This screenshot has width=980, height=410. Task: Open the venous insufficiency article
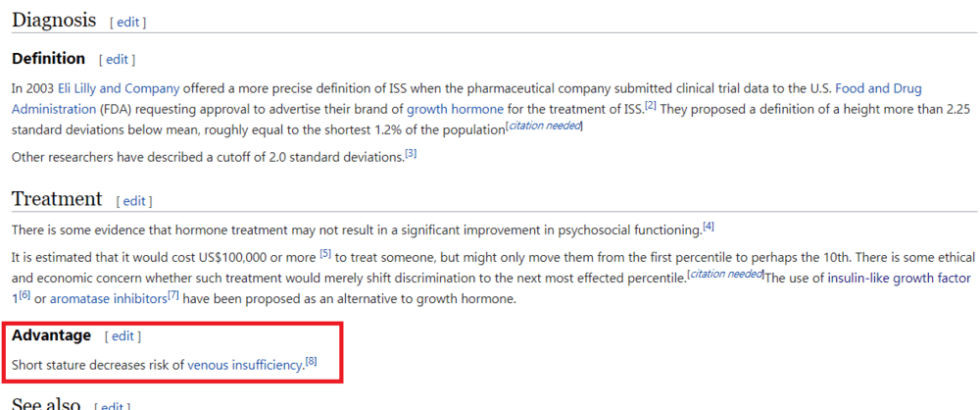[x=245, y=365]
